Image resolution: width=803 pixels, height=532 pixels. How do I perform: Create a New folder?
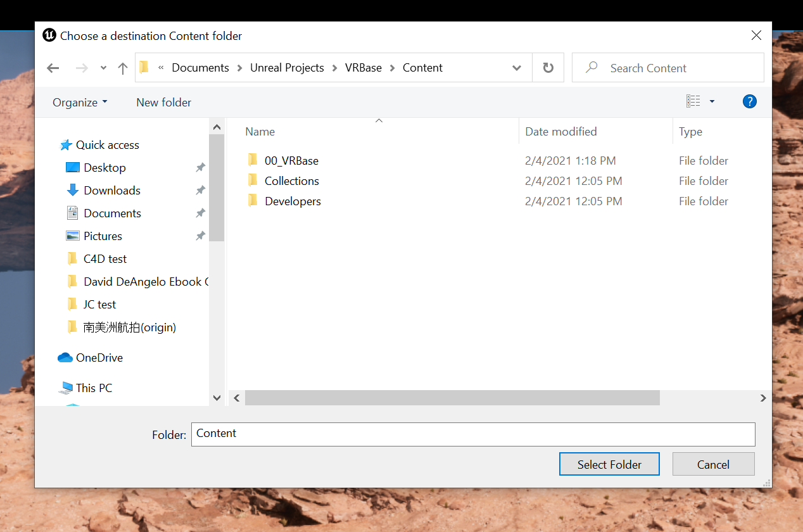pyautogui.click(x=163, y=102)
